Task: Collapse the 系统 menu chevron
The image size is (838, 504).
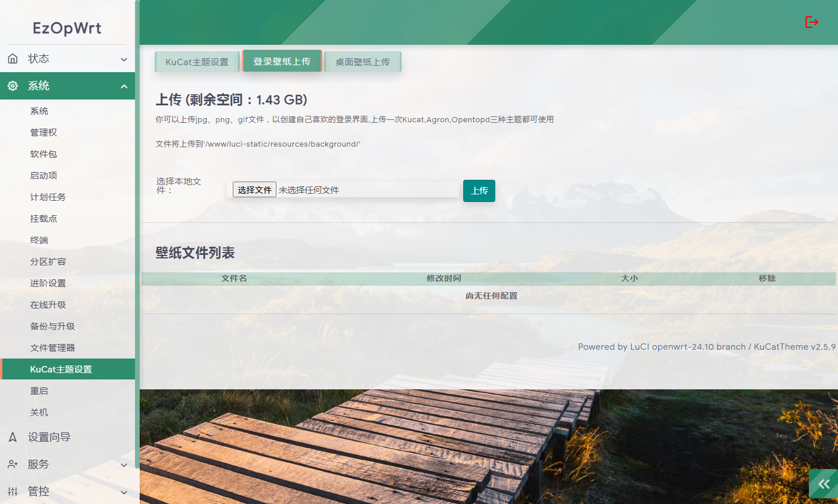Action: (123, 87)
